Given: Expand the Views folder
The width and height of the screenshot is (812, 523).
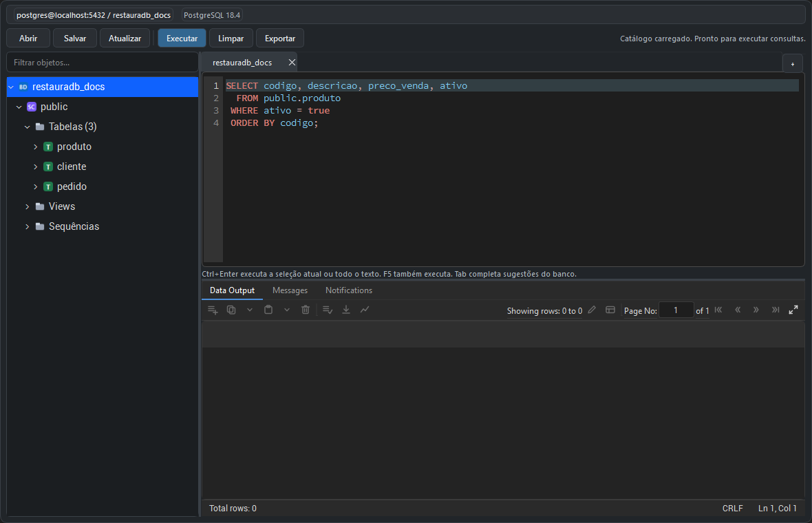Looking at the screenshot, I should pyautogui.click(x=28, y=206).
